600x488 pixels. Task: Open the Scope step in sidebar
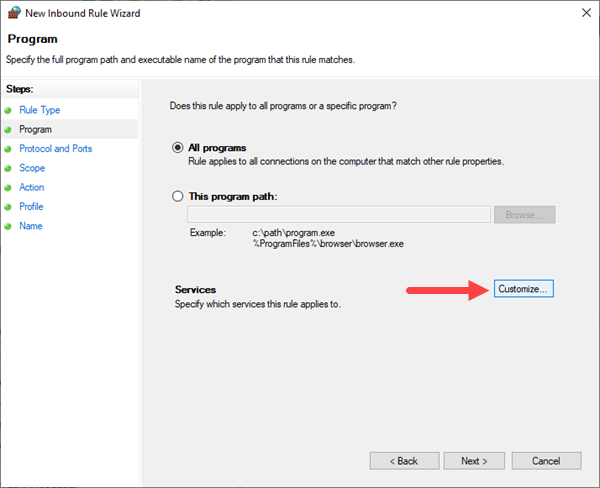pos(32,168)
